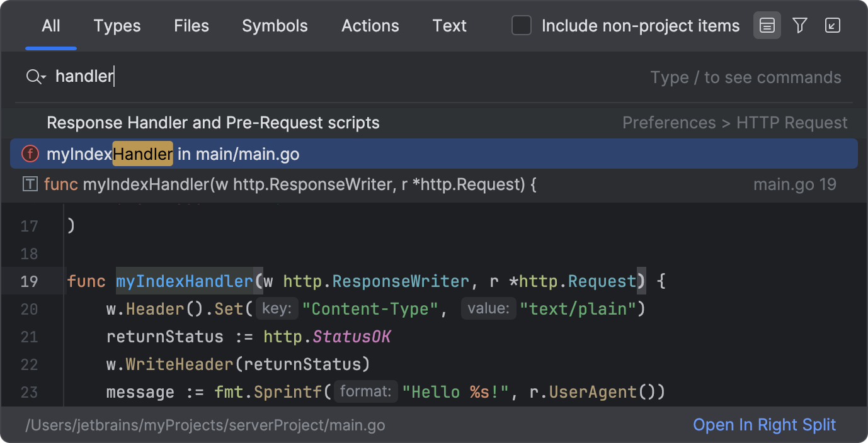Toggle the preview panel icon
868x443 pixels.
767,26
